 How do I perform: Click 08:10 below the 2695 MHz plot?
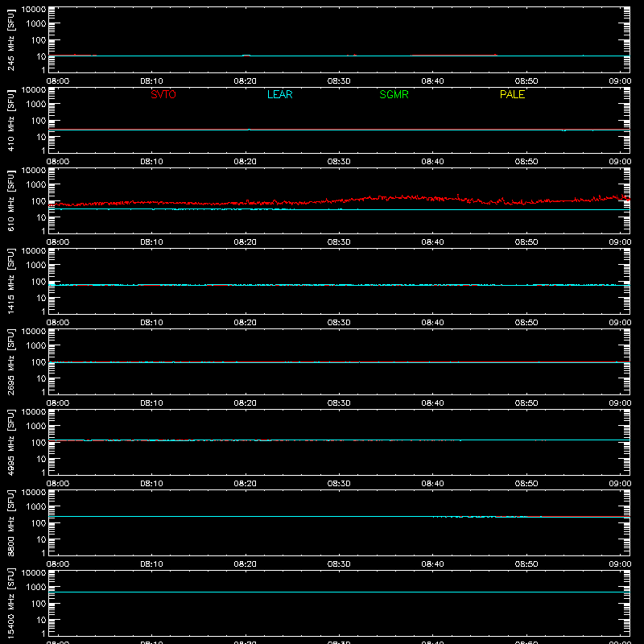coord(151,403)
